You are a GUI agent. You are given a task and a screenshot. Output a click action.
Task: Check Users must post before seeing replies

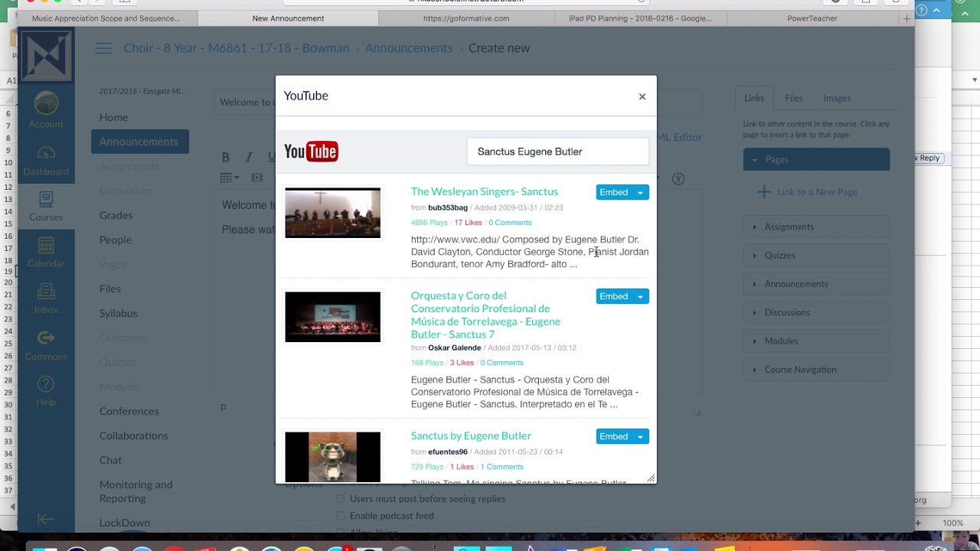click(x=341, y=499)
